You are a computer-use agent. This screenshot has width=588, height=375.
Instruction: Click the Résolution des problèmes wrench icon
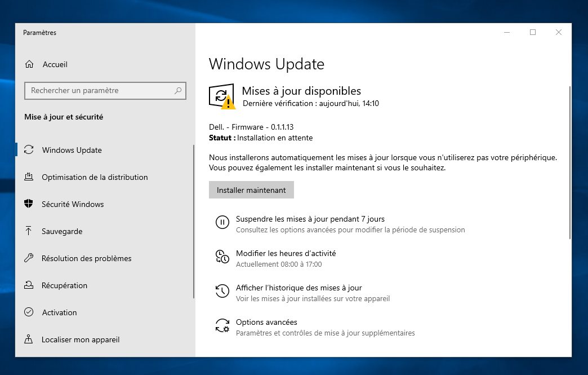pyautogui.click(x=29, y=258)
